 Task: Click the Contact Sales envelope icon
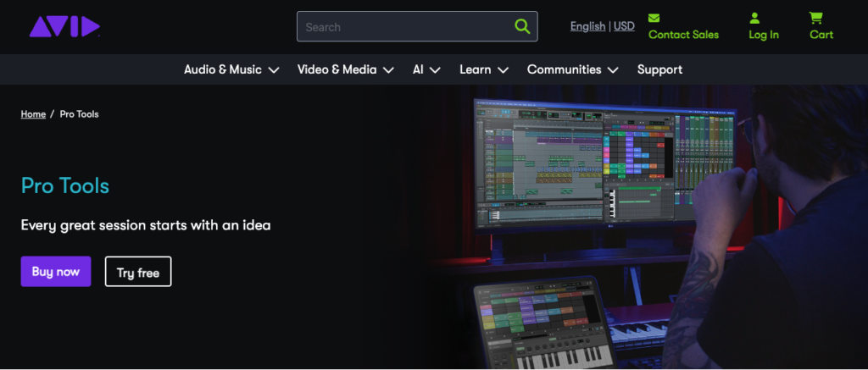pyautogui.click(x=654, y=19)
